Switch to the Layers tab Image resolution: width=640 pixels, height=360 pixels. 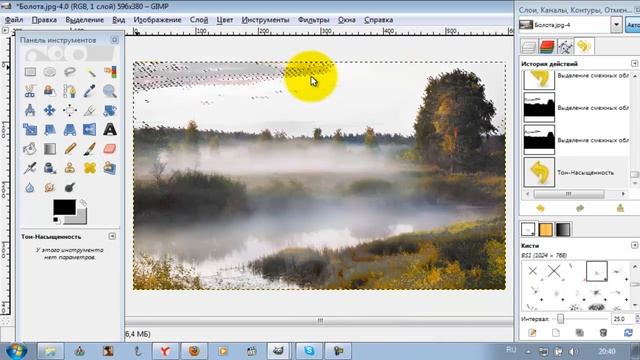tap(529, 47)
